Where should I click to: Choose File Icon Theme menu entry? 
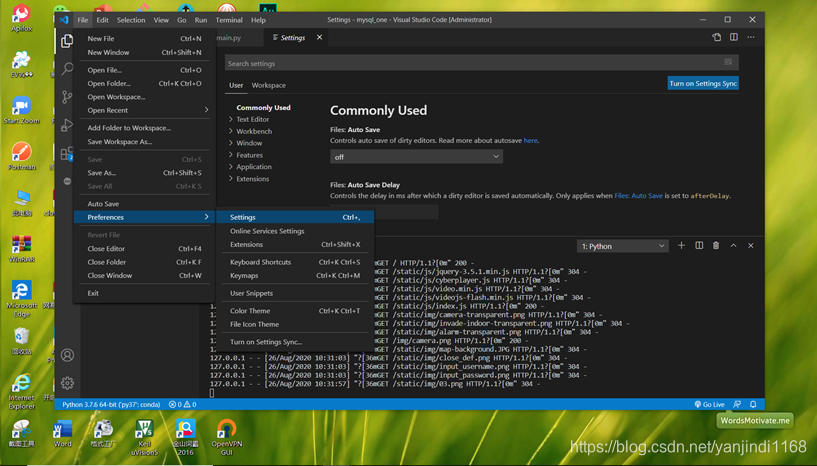pos(295,324)
